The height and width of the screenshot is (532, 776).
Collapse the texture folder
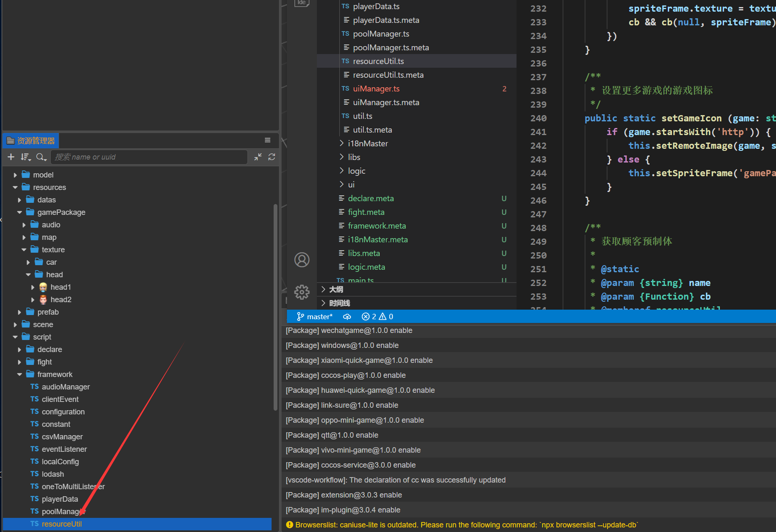click(24, 250)
